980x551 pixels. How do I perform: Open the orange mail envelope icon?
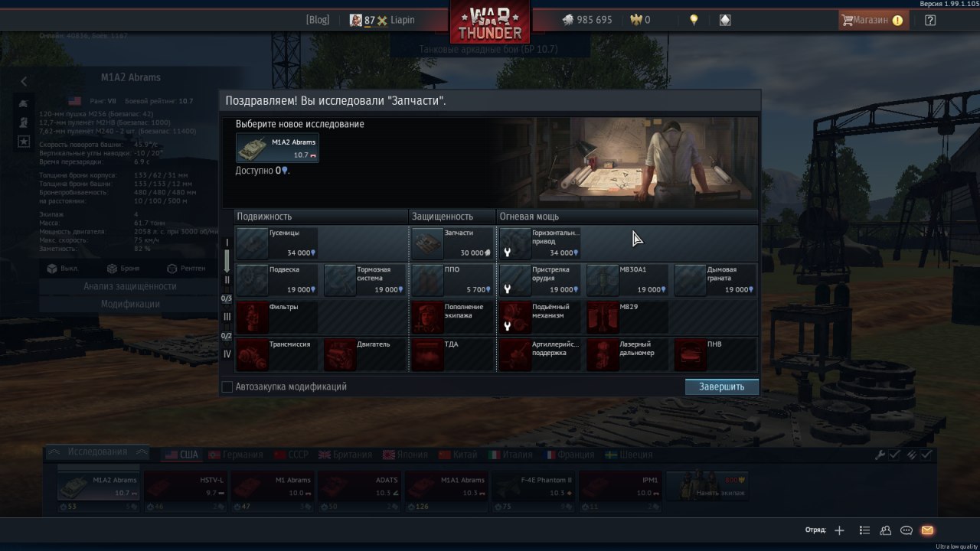(x=927, y=530)
